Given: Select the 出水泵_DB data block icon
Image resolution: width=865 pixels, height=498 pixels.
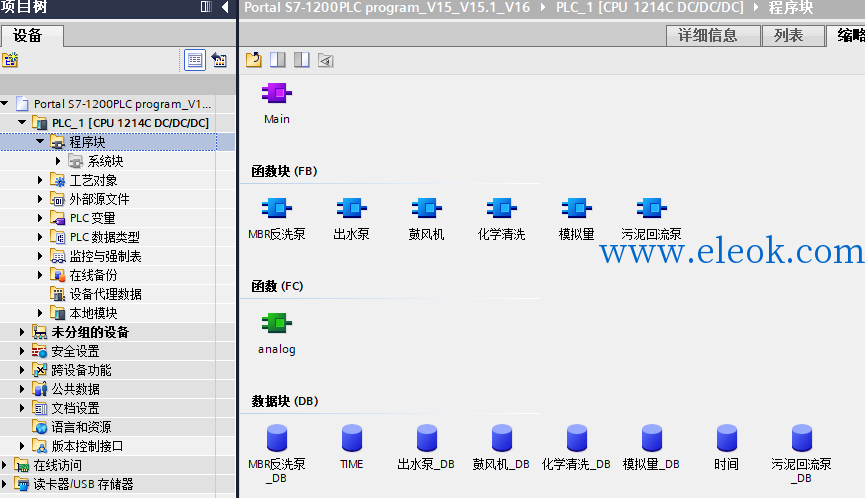Looking at the screenshot, I should pyautogui.click(x=426, y=438).
